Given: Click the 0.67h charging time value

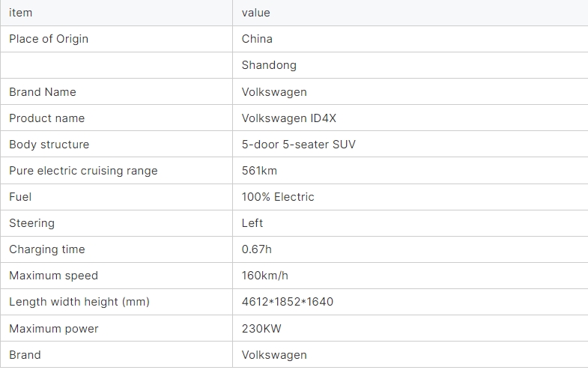Looking at the screenshot, I should click(258, 249).
